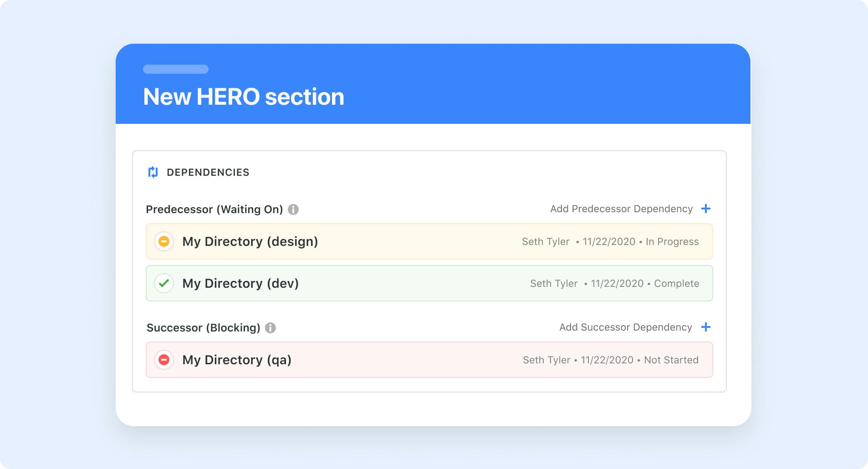Click plus icon to add successor
868x469 pixels.
pyautogui.click(x=706, y=327)
